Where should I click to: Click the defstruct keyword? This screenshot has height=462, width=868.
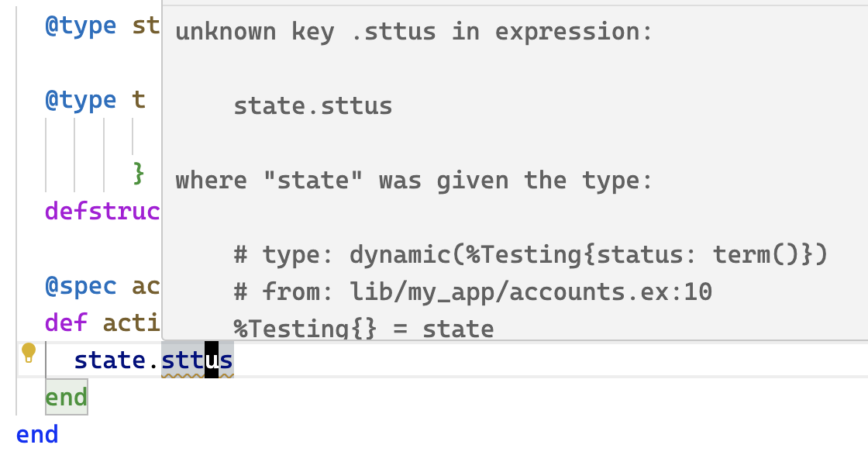(103, 211)
